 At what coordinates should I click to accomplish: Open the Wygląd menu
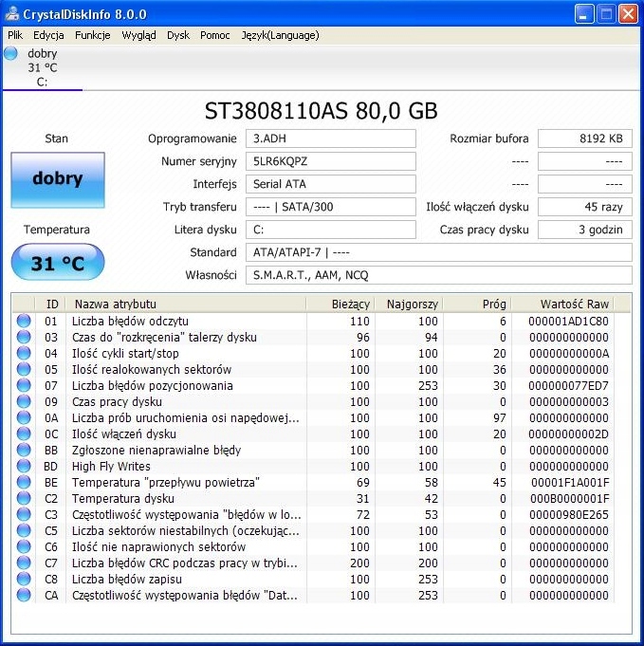[138, 35]
